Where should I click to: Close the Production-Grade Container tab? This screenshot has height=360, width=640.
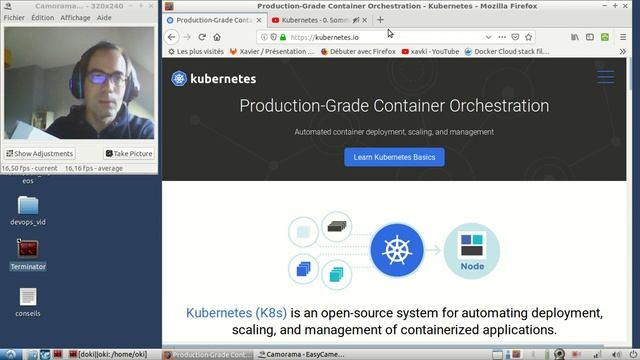[x=259, y=20]
